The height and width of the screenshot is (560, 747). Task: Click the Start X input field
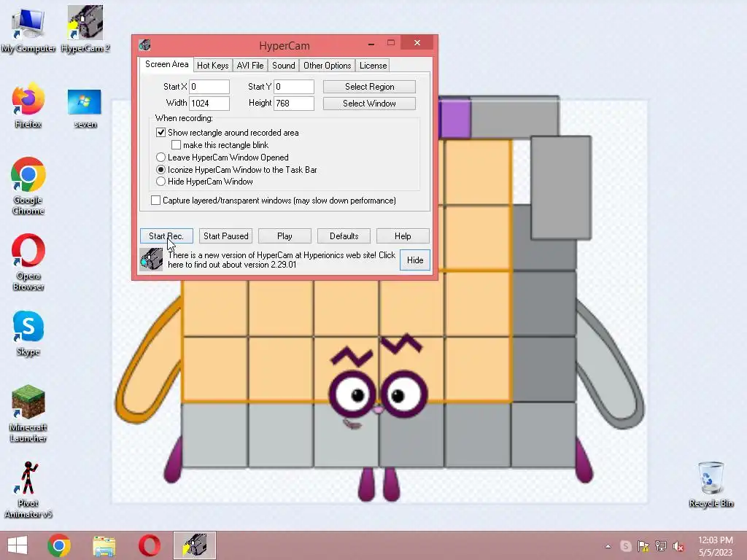209,87
